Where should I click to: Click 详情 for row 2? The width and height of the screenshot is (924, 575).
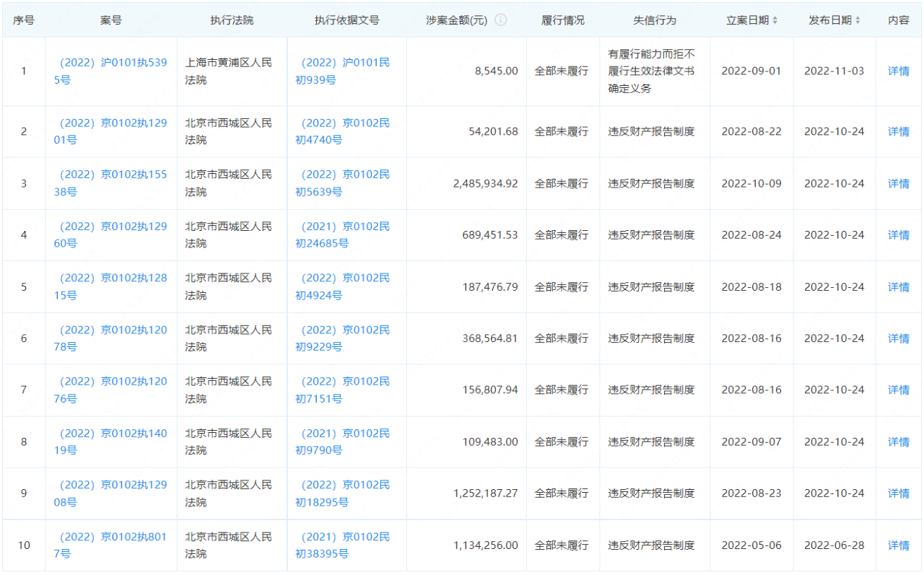point(899,131)
